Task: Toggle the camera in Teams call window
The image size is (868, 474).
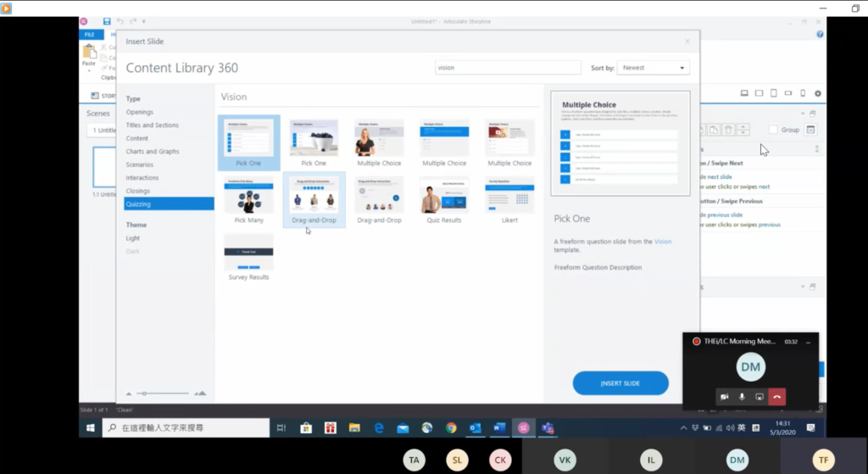Action: pos(724,397)
